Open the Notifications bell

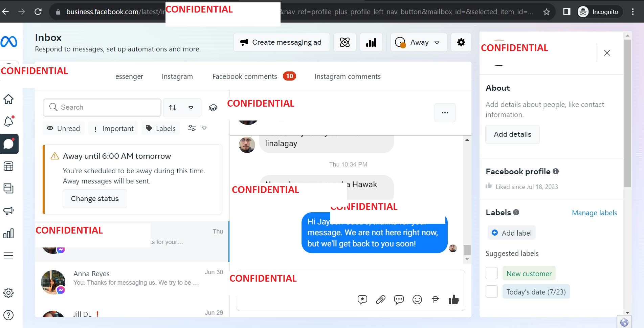coord(9,121)
